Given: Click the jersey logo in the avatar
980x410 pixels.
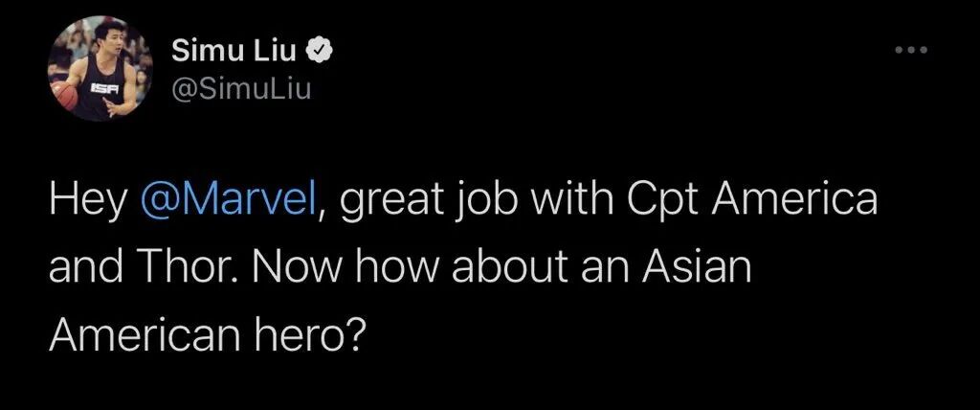Looking at the screenshot, I should (x=102, y=87).
